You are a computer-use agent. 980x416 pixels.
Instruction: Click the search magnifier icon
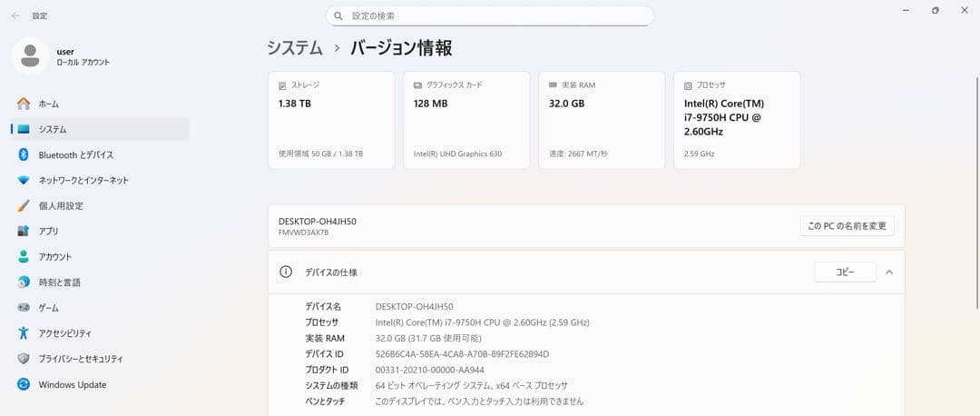[338, 16]
